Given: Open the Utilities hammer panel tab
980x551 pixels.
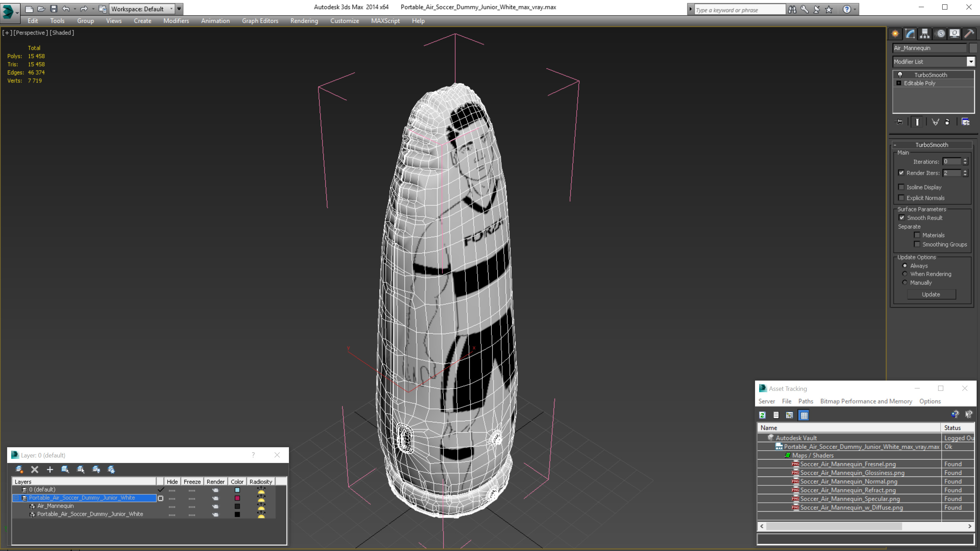Looking at the screenshot, I should click(x=969, y=33).
